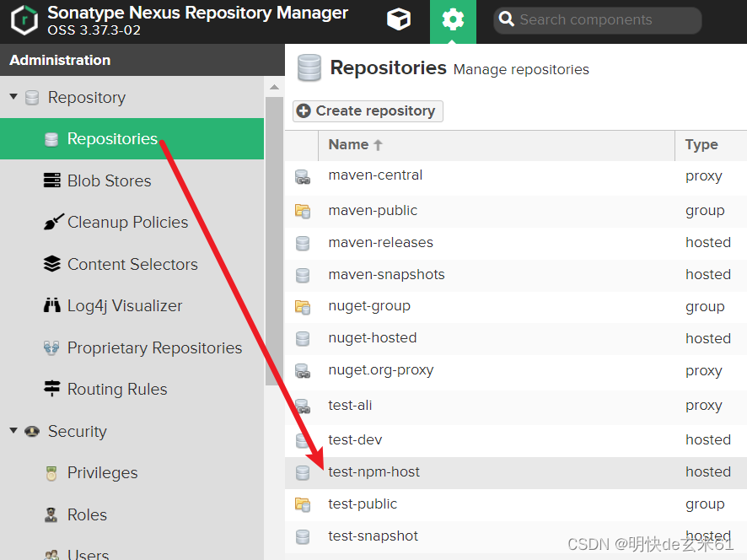The height and width of the screenshot is (560, 747).
Task: Click the Content Selectors layers icon
Action: 52,264
